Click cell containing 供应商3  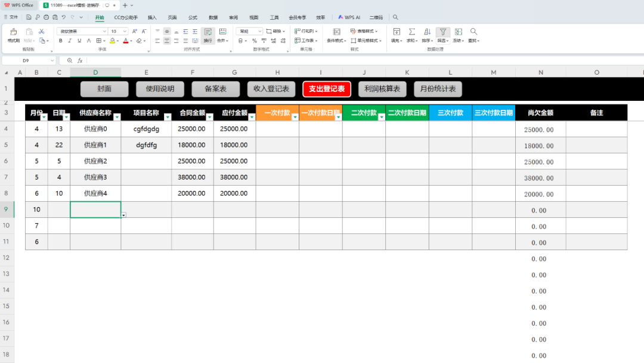95,177
